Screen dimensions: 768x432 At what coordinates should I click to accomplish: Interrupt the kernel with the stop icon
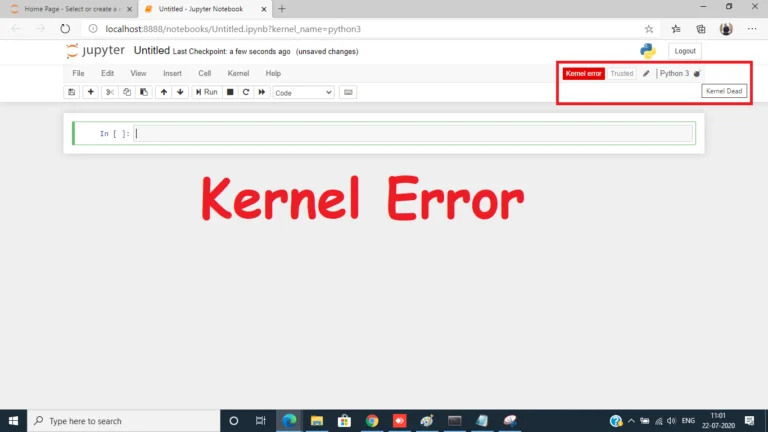(230, 92)
